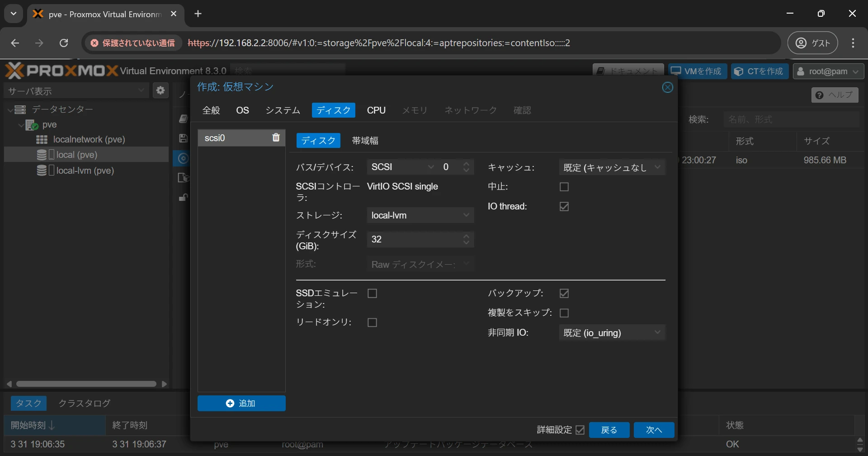Click the server view settings gear icon
The height and width of the screenshot is (456, 868).
[160, 90]
